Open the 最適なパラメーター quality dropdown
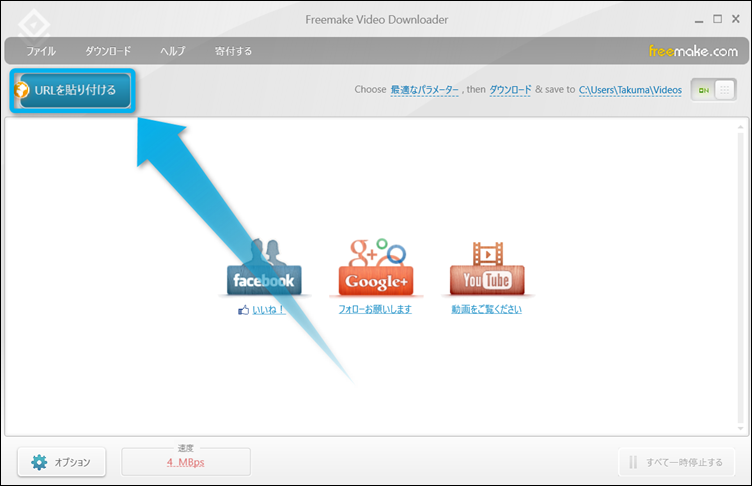752x486 pixels. 424,90
